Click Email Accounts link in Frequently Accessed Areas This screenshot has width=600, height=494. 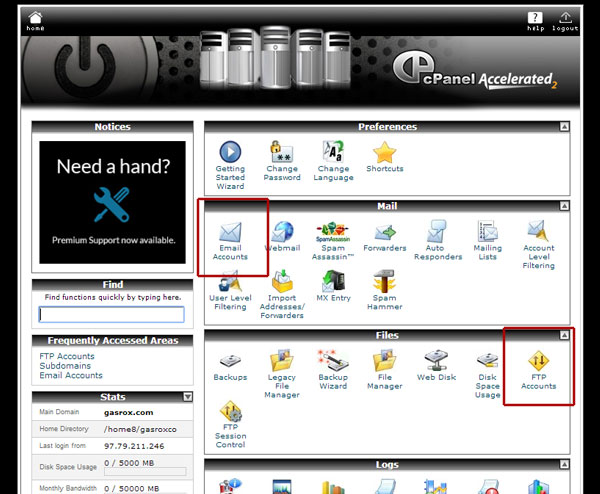pos(71,375)
